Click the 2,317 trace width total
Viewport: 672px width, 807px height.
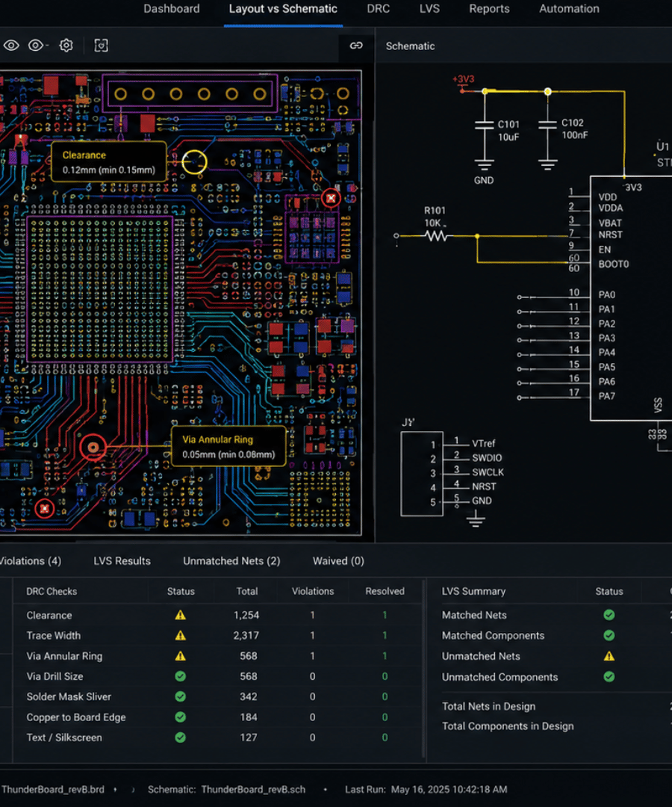(x=246, y=636)
